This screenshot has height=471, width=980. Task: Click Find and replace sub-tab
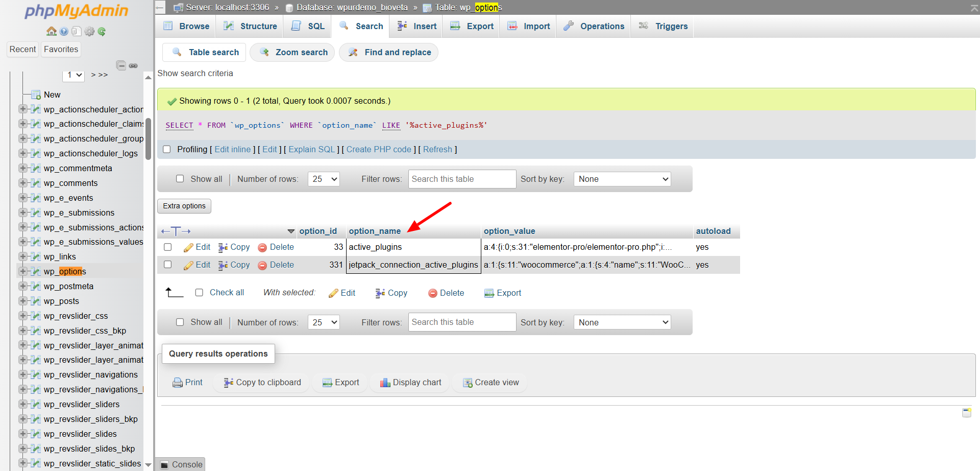click(x=389, y=53)
